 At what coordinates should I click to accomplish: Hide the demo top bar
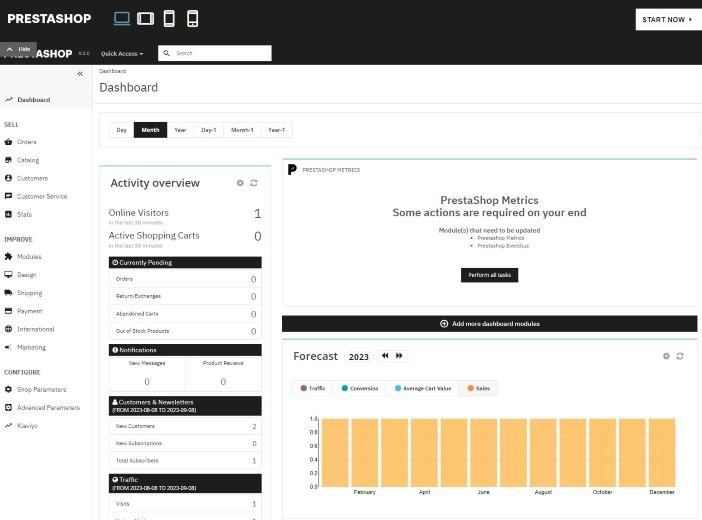[x=19, y=49]
